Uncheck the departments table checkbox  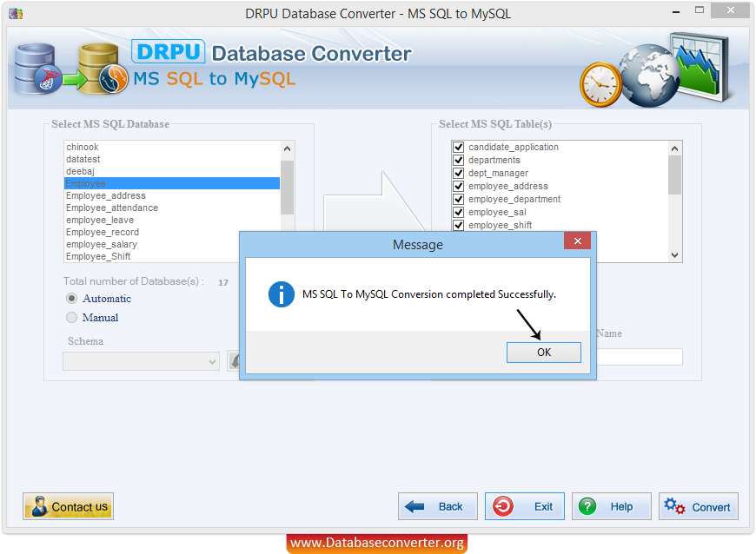point(458,160)
